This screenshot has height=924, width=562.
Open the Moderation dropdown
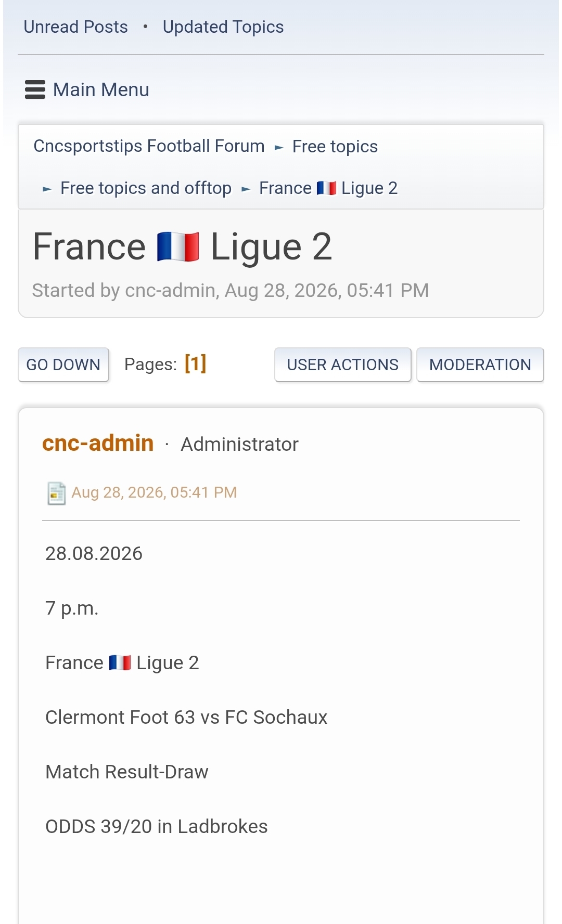point(480,365)
